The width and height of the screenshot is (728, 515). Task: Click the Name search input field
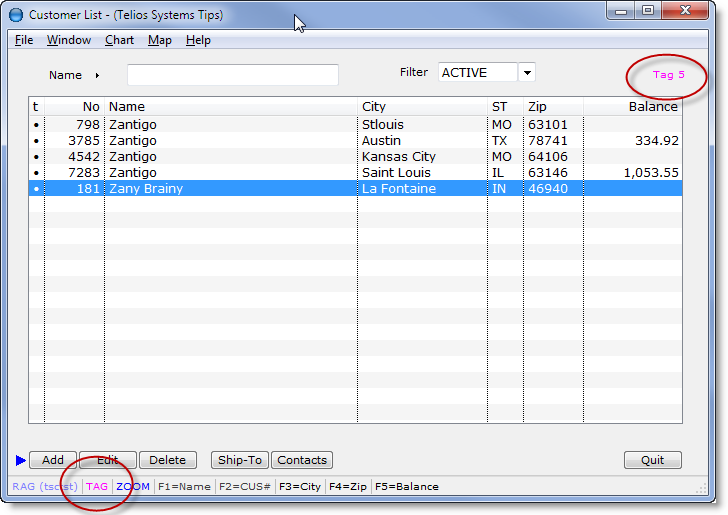[x=232, y=75]
